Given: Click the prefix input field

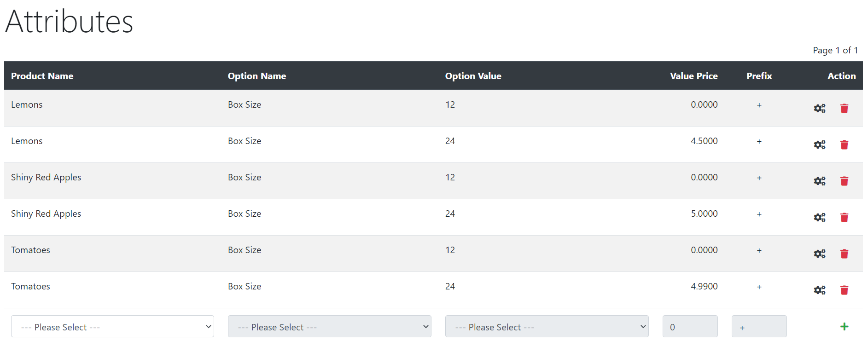Looking at the screenshot, I should pos(759,326).
